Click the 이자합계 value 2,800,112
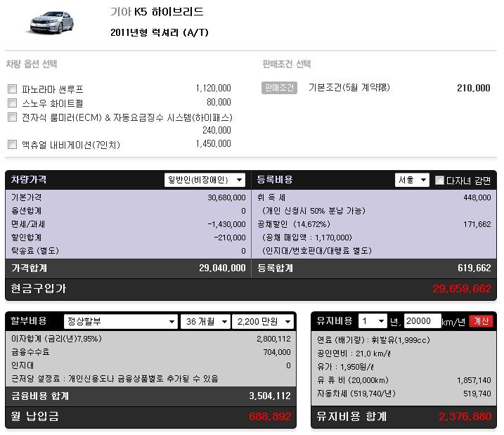This screenshot has width=504, height=435. tap(273, 339)
